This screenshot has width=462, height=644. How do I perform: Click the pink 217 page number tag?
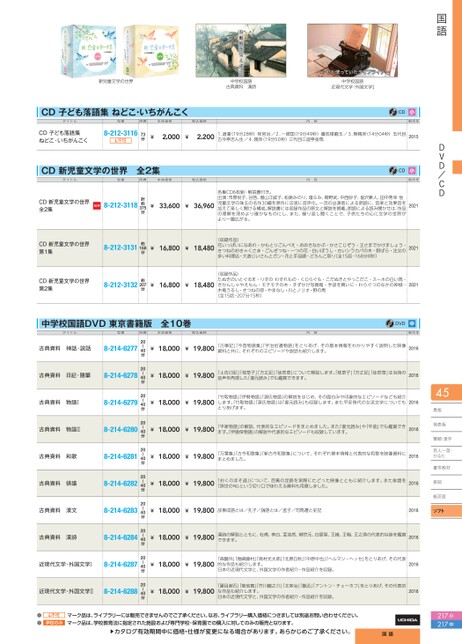click(x=446, y=616)
